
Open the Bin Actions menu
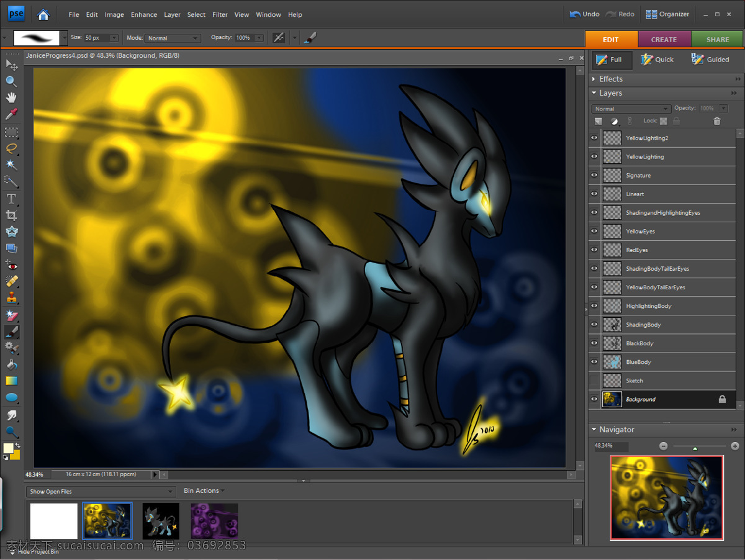204,490
